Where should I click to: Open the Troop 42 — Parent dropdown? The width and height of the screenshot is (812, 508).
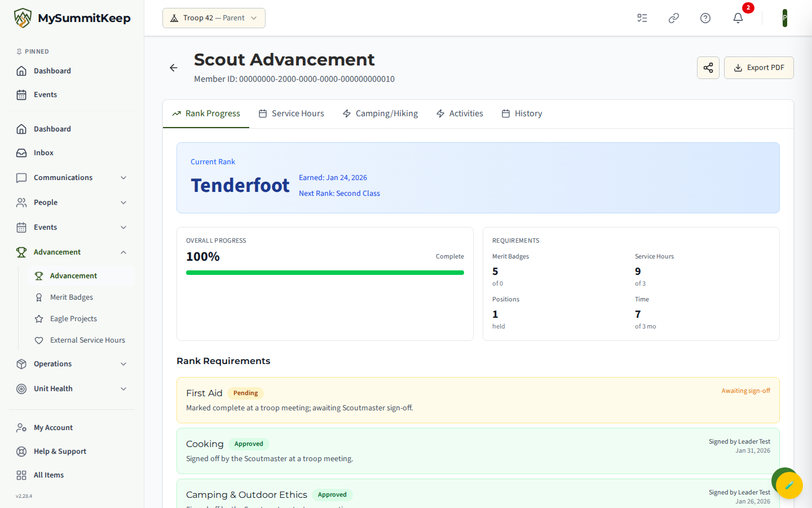(214, 18)
